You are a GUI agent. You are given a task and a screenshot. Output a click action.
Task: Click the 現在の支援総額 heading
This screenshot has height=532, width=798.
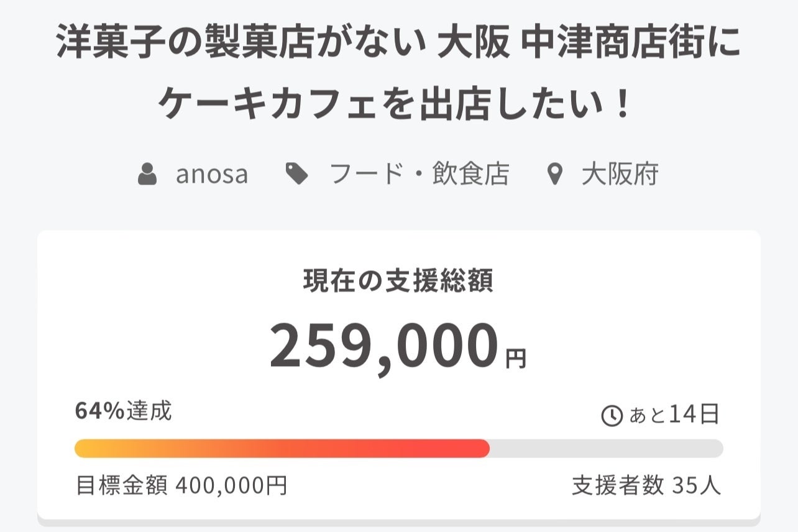398,282
